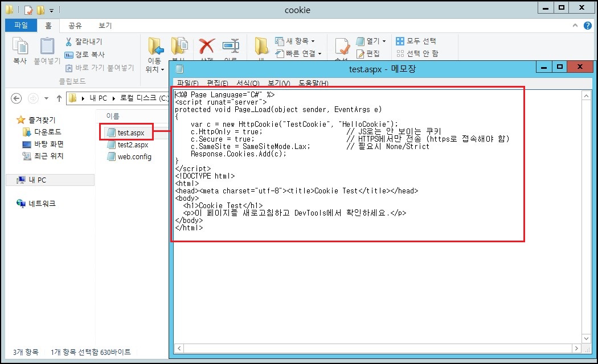Click Select none (선택 안 함)
This screenshot has width=598, height=364.
click(x=417, y=53)
